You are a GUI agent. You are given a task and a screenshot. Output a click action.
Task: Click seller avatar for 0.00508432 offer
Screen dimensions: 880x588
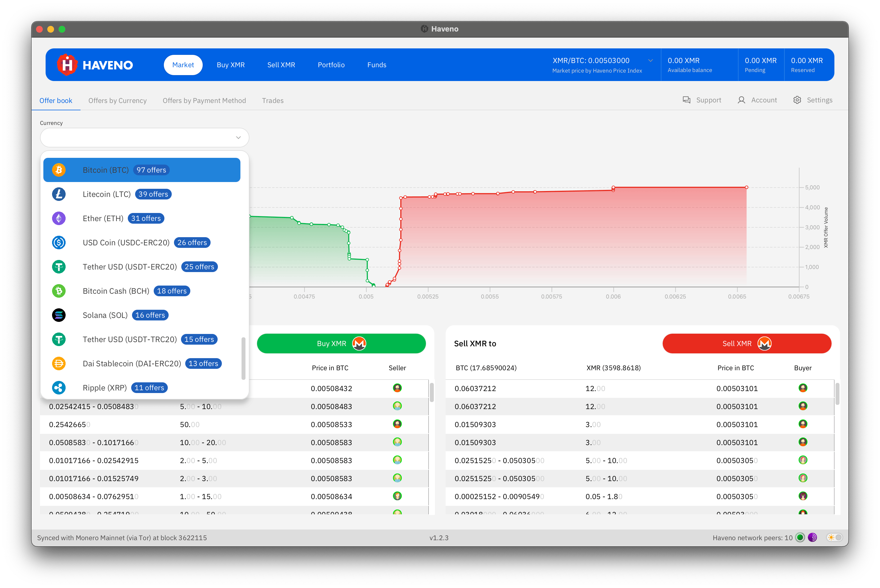click(x=397, y=388)
